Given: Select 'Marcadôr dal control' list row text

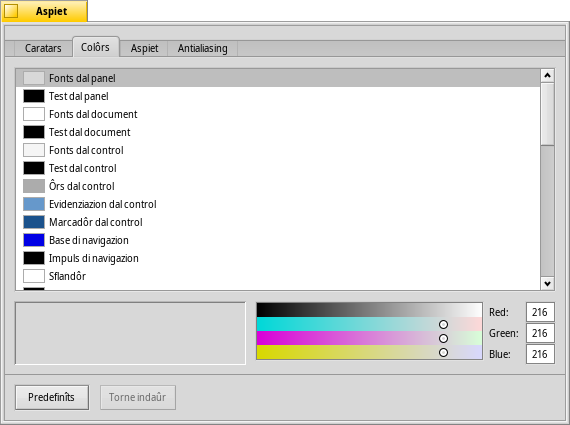Looking at the screenshot, I should (x=96, y=222).
